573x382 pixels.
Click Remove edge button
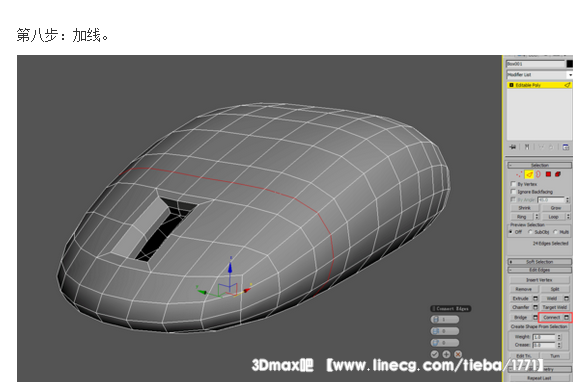click(524, 289)
